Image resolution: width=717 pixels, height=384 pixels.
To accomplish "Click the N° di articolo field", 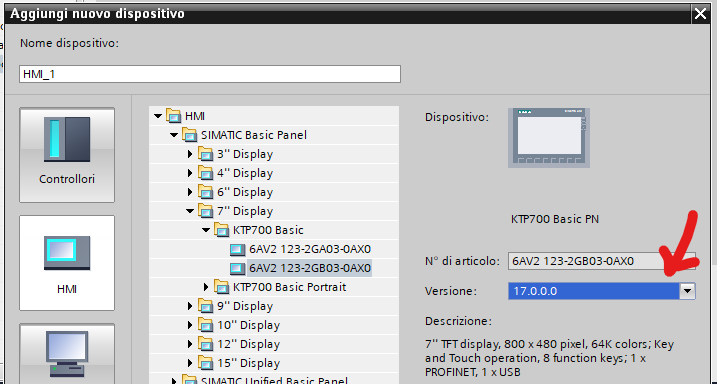I will click(602, 261).
